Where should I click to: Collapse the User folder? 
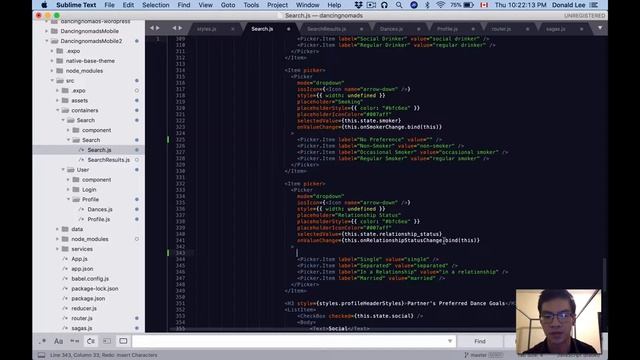[x=63, y=170]
